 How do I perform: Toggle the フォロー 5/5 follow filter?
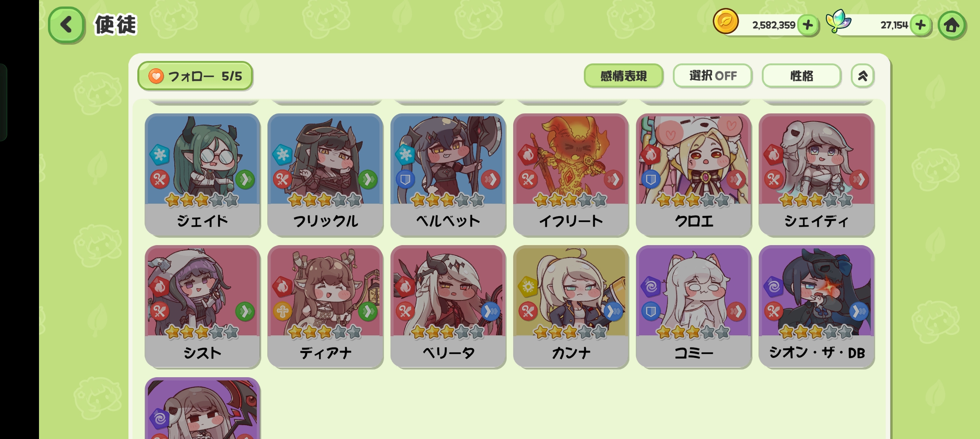click(x=195, y=76)
